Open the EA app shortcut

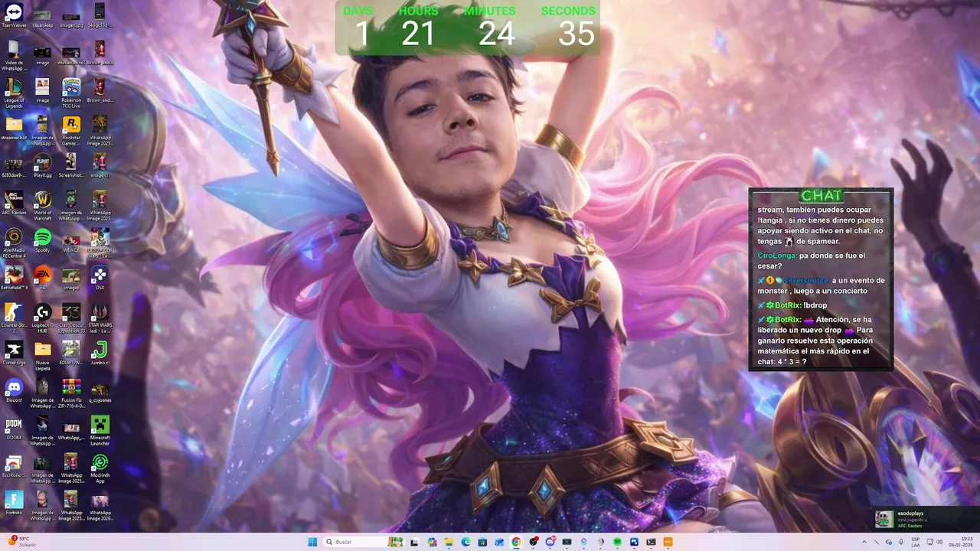43,277
